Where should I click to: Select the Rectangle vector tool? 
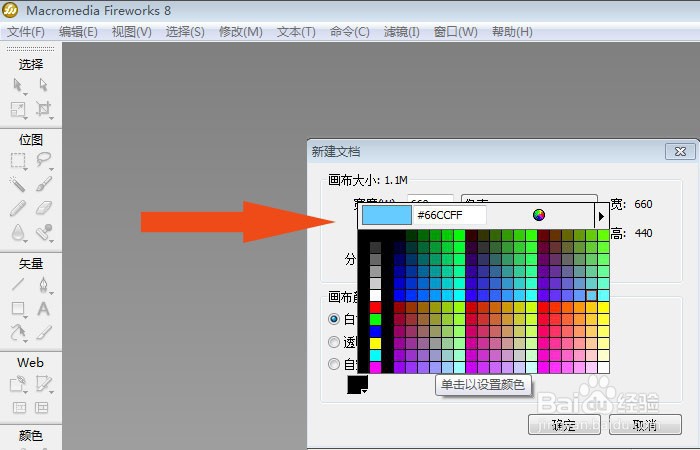[18, 308]
